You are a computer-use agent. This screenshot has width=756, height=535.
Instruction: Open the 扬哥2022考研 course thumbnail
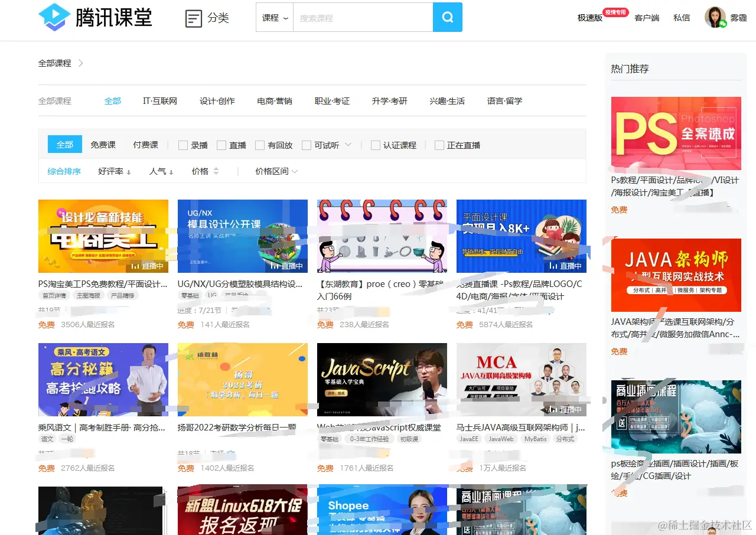[x=243, y=380]
